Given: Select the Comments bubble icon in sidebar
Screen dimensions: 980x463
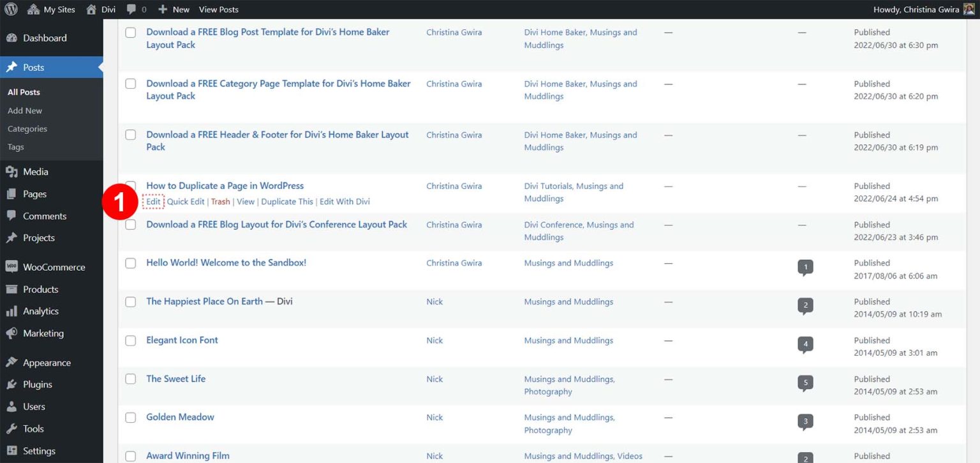Looking at the screenshot, I should click(14, 216).
